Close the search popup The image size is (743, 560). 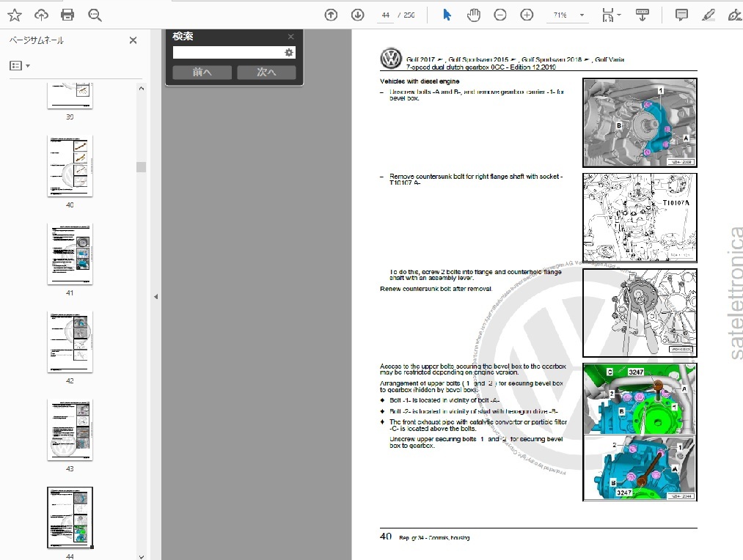(x=291, y=37)
